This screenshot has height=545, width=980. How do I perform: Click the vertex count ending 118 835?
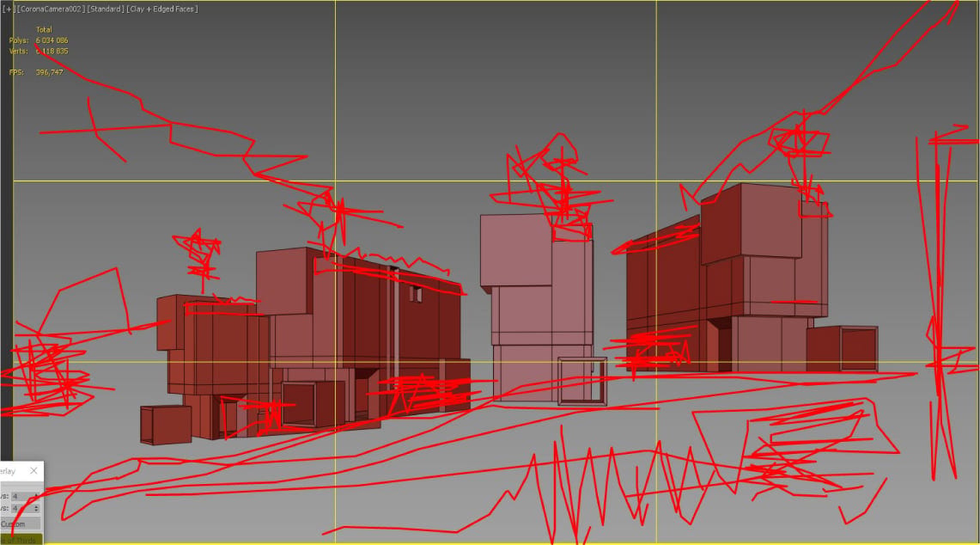click(x=52, y=51)
